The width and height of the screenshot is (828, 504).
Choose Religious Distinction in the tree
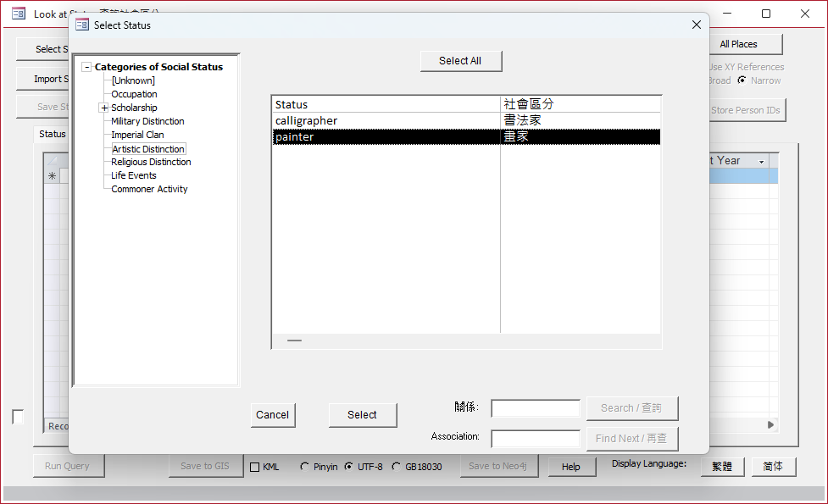(x=151, y=162)
